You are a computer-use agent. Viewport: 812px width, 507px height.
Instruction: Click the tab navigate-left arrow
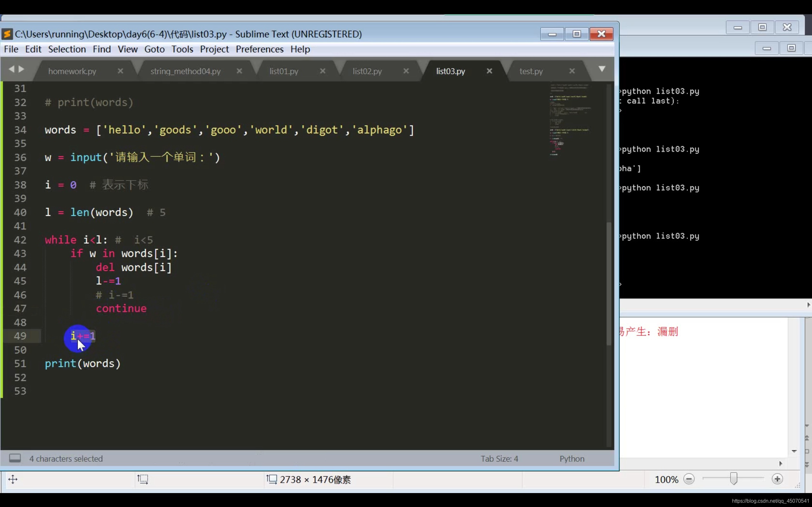pos(12,69)
